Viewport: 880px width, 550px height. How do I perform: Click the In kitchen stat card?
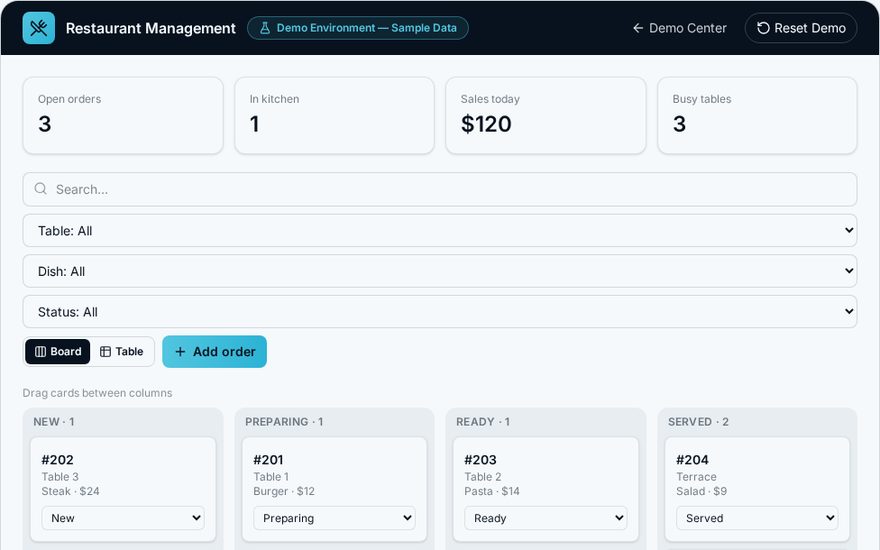pyautogui.click(x=334, y=115)
